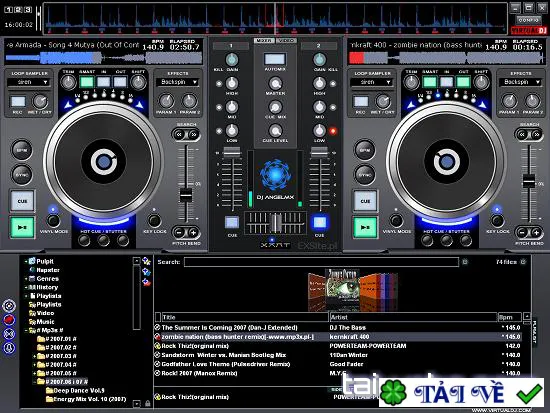The height and width of the screenshot is (413, 550).
Task: Click the AUTOMIX button in mixer
Action: (x=275, y=59)
